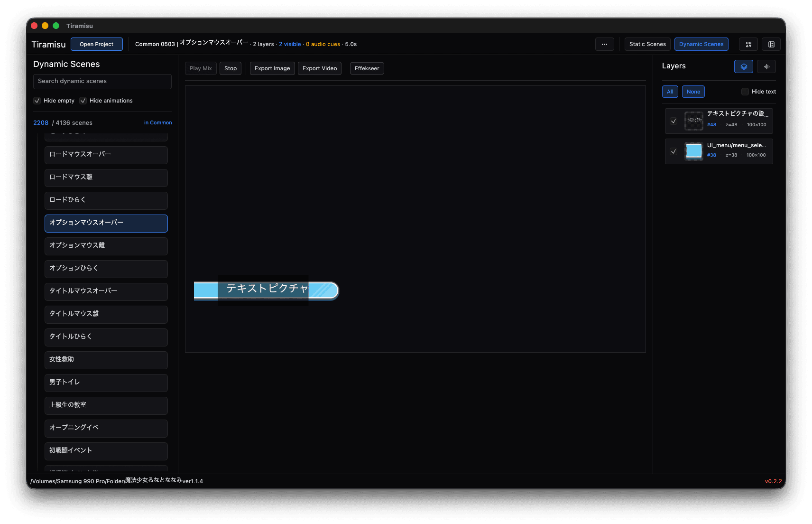The width and height of the screenshot is (812, 524).
Task: Select scene タイトルマウスオーバー
Action: [106, 292]
